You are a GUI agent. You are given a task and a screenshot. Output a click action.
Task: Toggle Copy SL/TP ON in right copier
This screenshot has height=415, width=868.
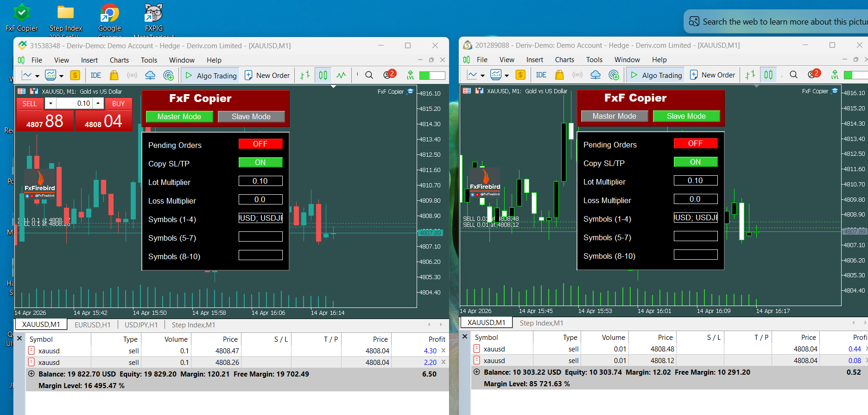click(696, 162)
